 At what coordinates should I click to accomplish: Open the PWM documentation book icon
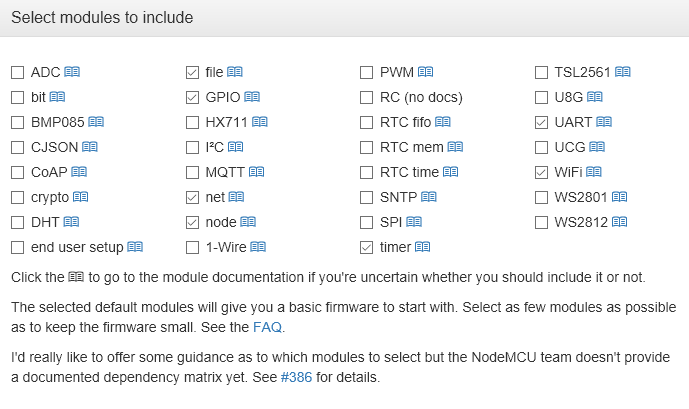pos(426,72)
